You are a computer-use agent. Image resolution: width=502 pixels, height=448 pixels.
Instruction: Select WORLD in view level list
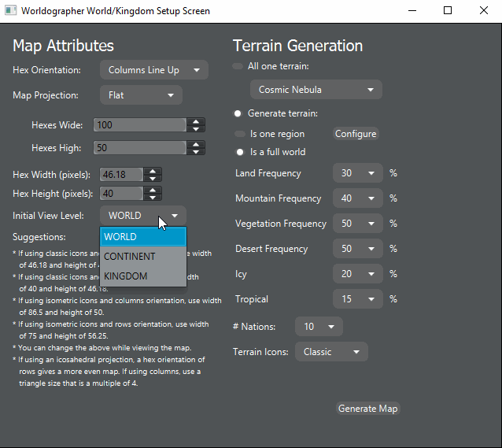[x=143, y=237]
